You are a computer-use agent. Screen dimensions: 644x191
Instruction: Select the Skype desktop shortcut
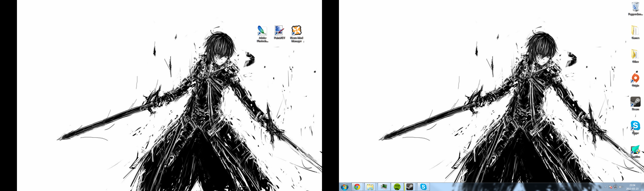(x=635, y=127)
